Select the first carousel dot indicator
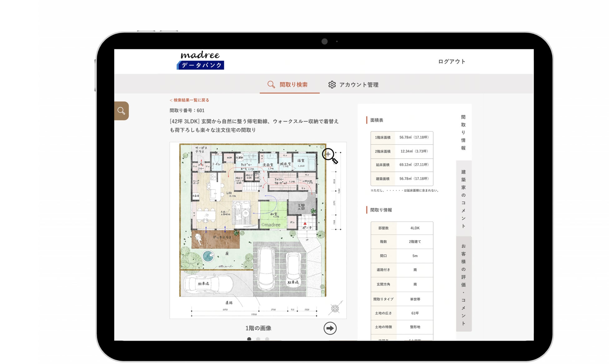This screenshot has height=364, width=609. pos(249,339)
